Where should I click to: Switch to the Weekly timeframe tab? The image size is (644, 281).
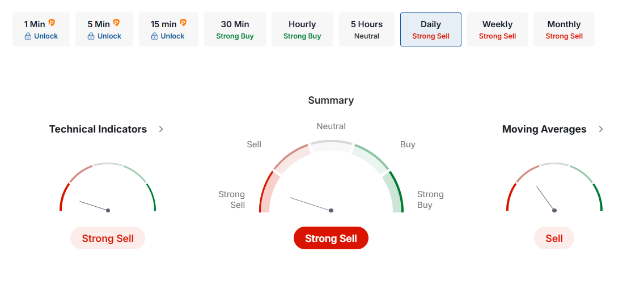pyautogui.click(x=497, y=29)
